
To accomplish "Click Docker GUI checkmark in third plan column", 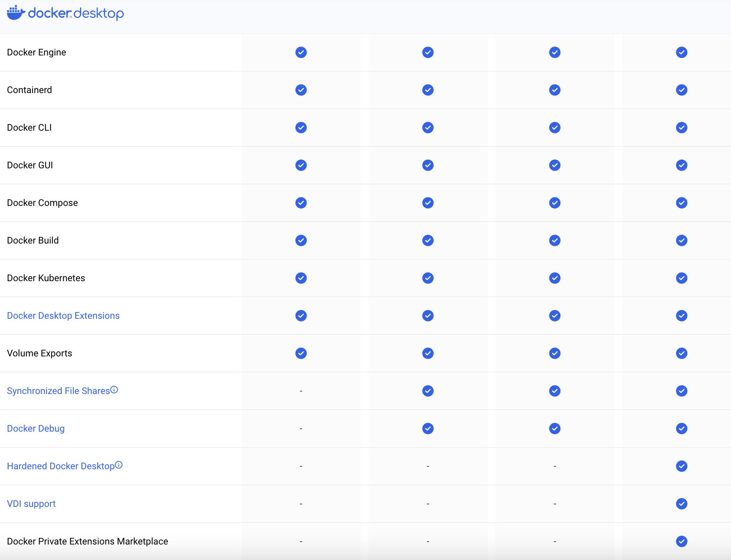I will (555, 165).
